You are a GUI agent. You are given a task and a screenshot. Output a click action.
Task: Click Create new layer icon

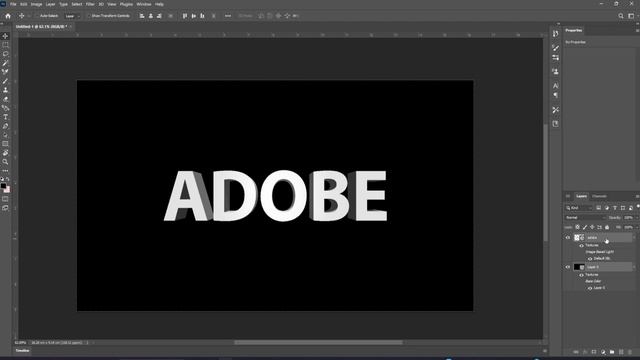(x=621, y=352)
